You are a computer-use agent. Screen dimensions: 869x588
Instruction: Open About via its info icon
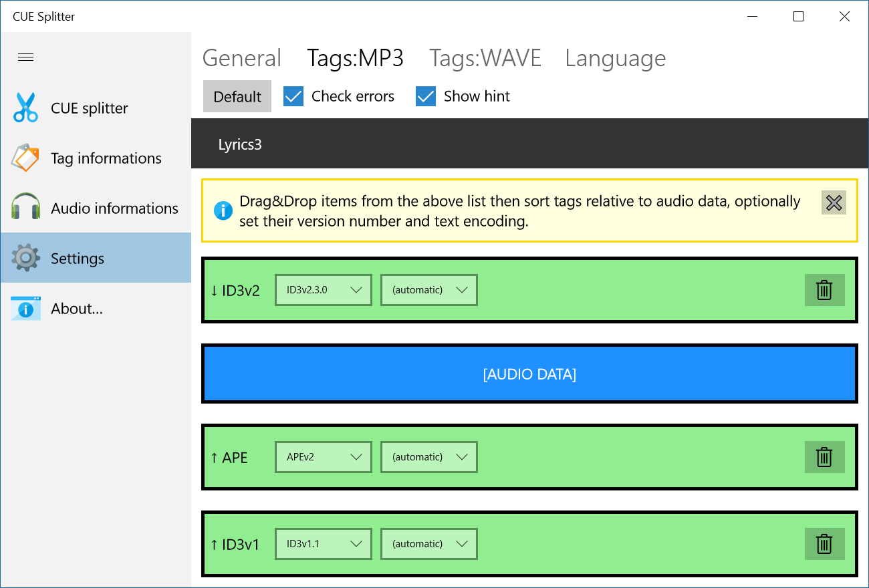[x=25, y=308]
